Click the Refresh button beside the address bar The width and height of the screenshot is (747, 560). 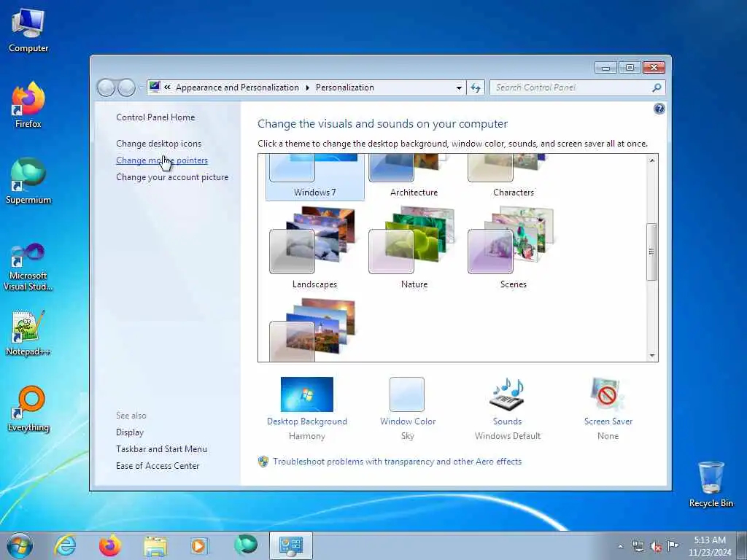[x=476, y=87]
